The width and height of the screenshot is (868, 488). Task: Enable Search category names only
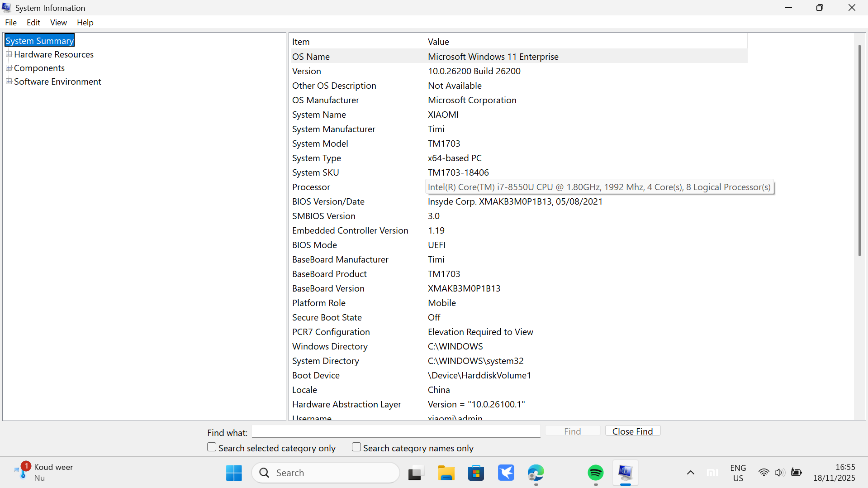[x=356, y=447]
